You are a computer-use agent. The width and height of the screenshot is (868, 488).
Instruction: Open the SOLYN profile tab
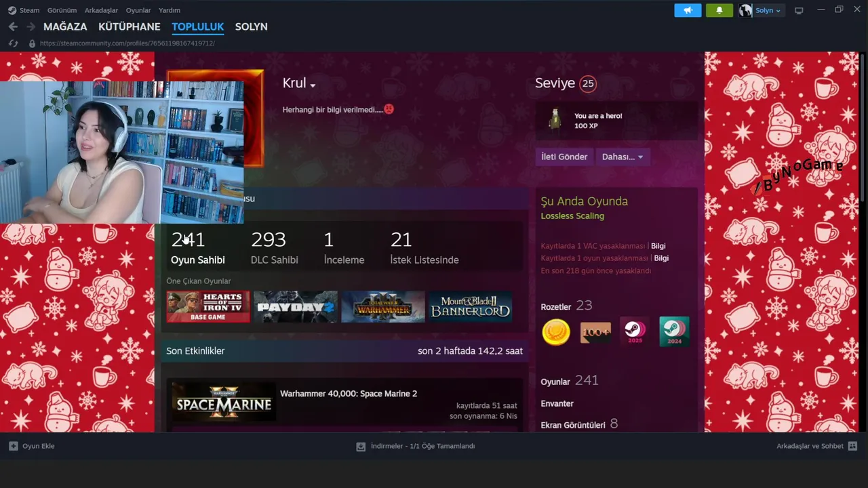click(x=251, y=26)
